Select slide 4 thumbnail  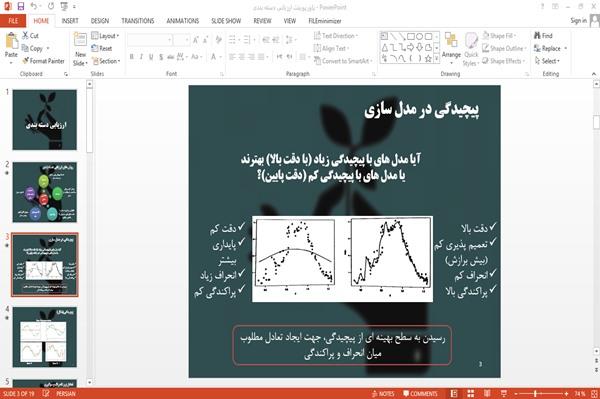(x=45, y=337)
